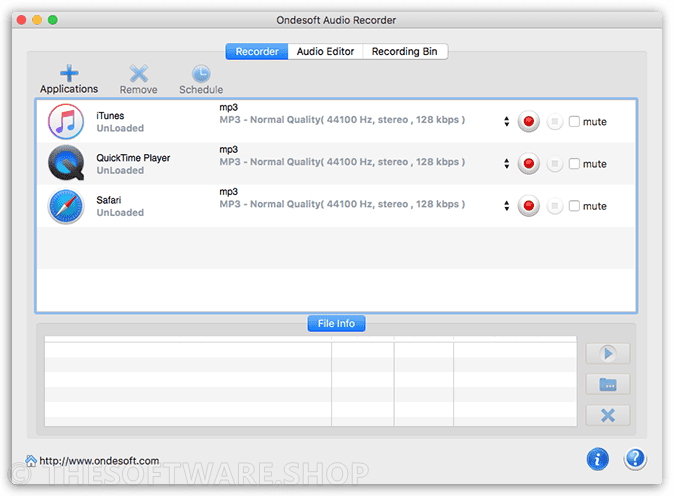
Task: Click the Safari compass icon
Action: point(66,206)
